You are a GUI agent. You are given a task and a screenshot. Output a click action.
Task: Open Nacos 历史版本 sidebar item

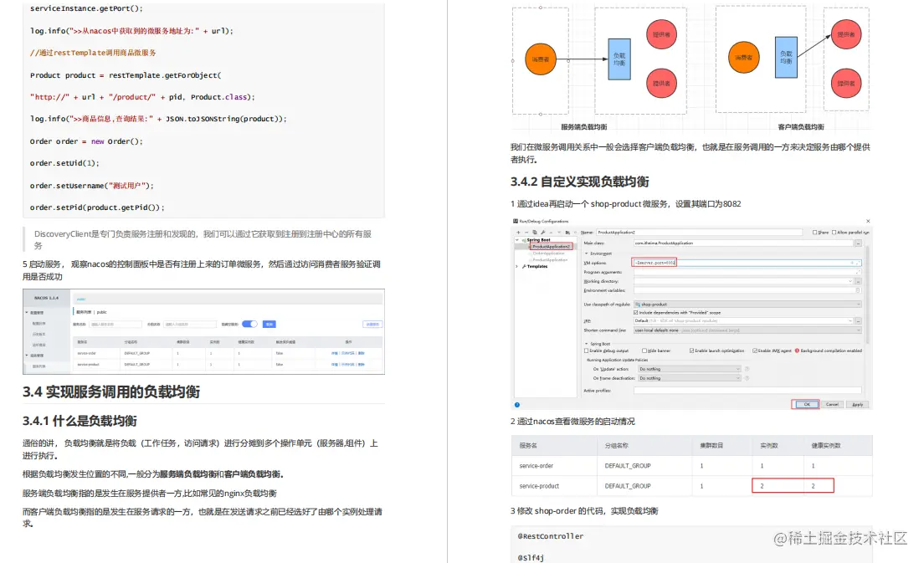click(38, 334)
